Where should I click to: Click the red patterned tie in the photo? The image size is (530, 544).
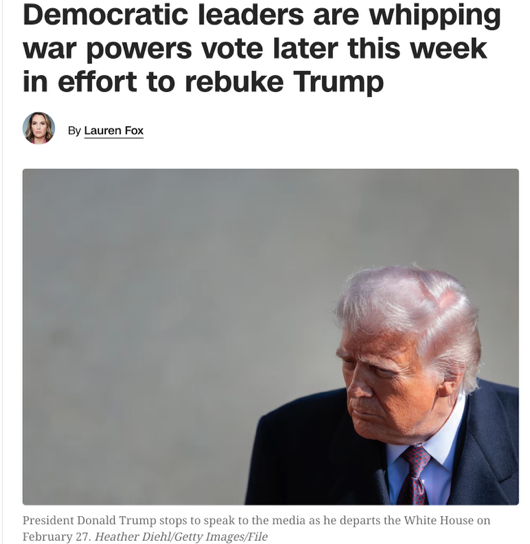[414, 475]
